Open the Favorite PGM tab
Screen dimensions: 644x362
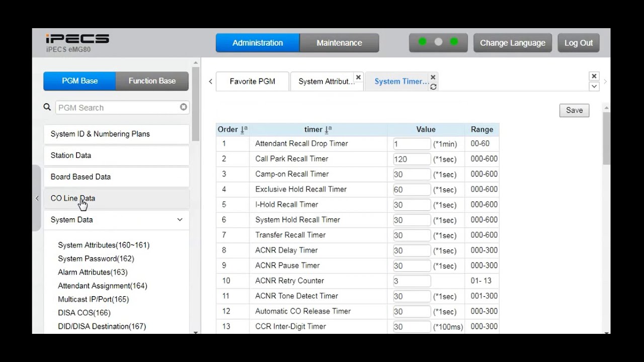click(253, 81)
